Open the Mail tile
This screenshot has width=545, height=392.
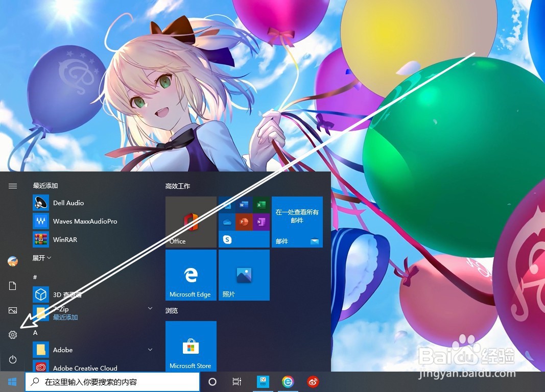click(297, 222)
